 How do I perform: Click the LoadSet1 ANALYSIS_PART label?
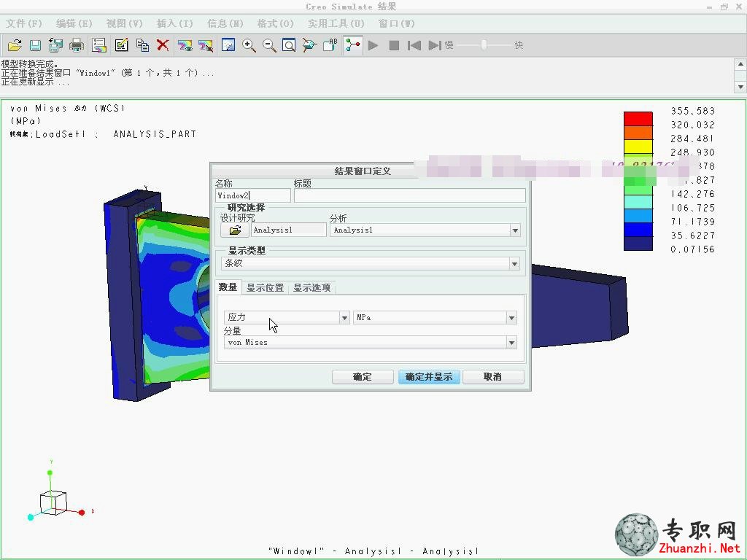(103, 134)
